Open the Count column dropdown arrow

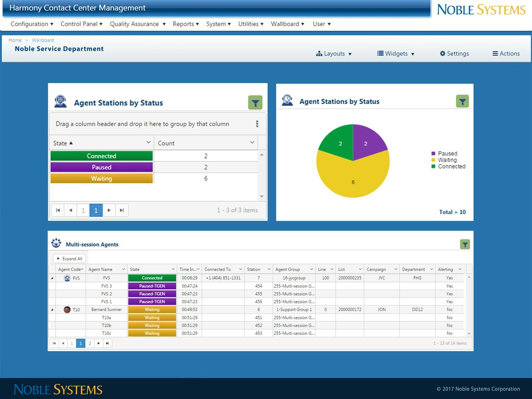coord(252,142)
